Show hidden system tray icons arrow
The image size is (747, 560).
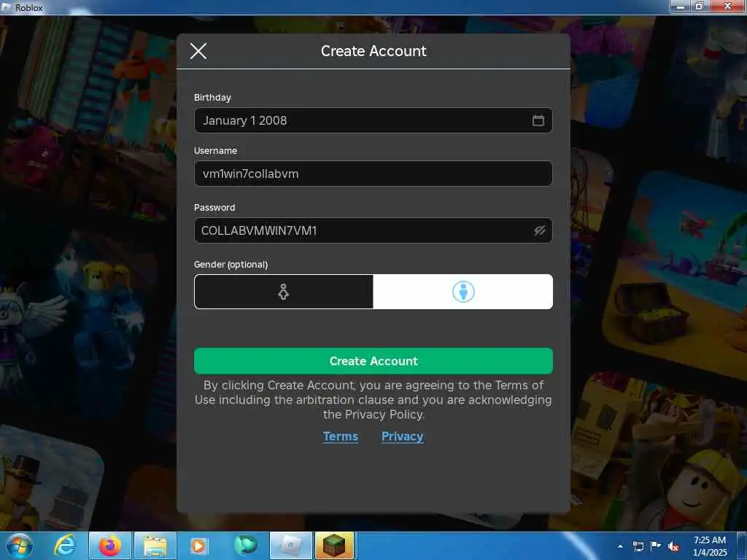tap(620, 546)
